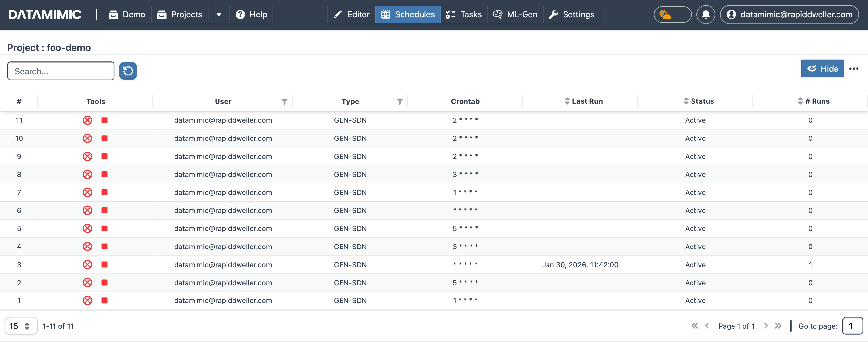Screen dimensions: 868x344
Task: Refresh the schedules list
Action: [128, 71]
